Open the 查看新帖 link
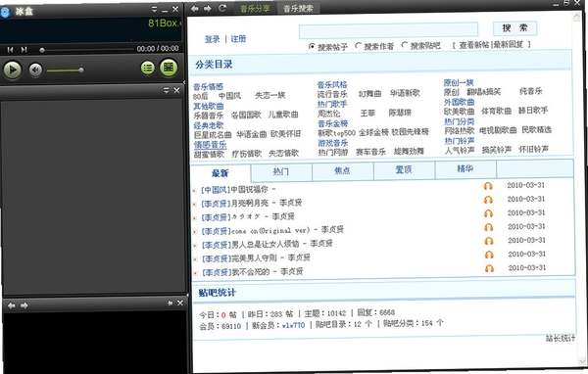 (x=474, y=45)
